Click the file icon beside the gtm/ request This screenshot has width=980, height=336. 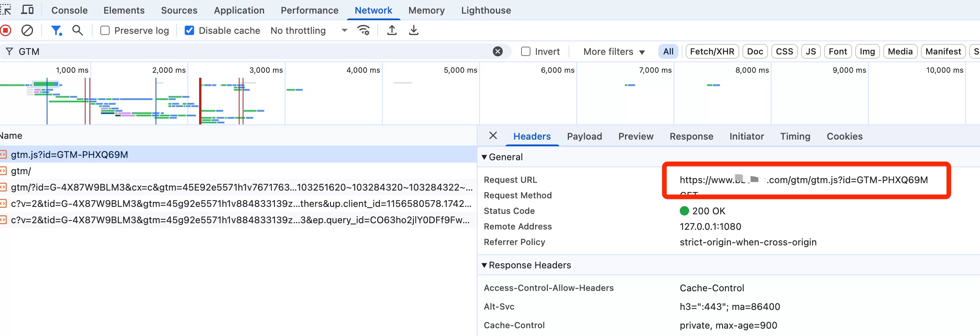coord(3,171)
